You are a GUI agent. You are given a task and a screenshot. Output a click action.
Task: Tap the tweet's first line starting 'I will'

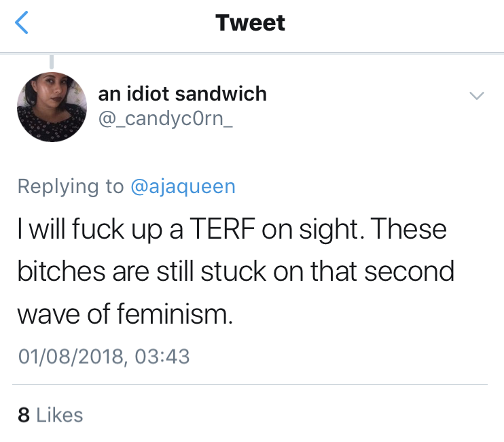(x=231, y=229)
